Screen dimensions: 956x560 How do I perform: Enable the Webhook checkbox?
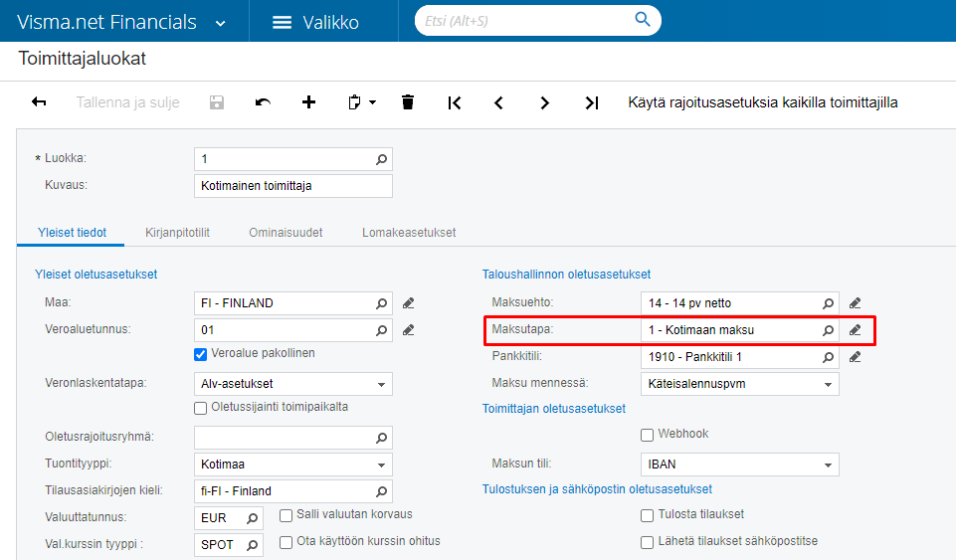[x=647, y=435]
